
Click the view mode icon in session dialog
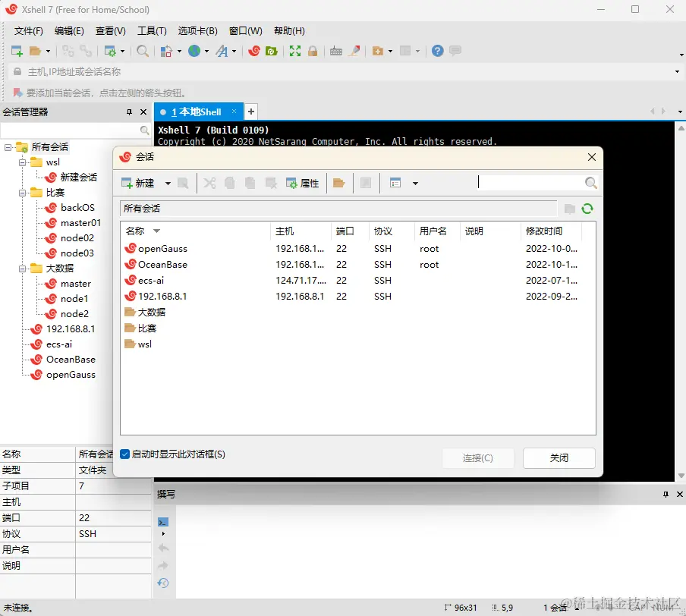(395, 183)
